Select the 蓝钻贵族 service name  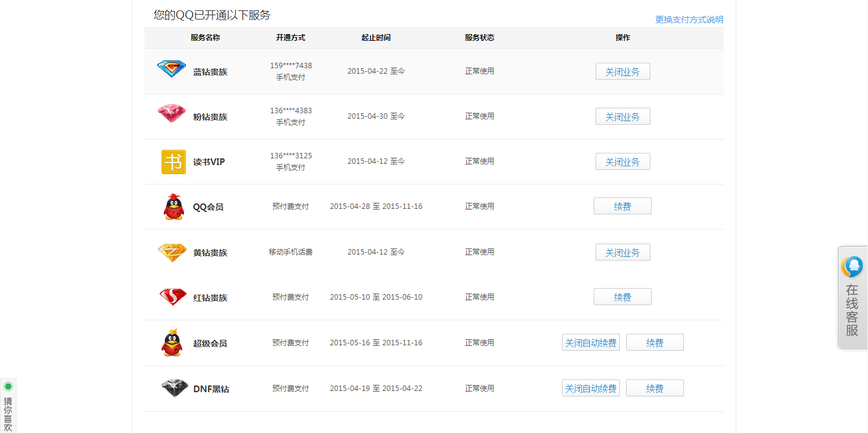tap(210, 72)
